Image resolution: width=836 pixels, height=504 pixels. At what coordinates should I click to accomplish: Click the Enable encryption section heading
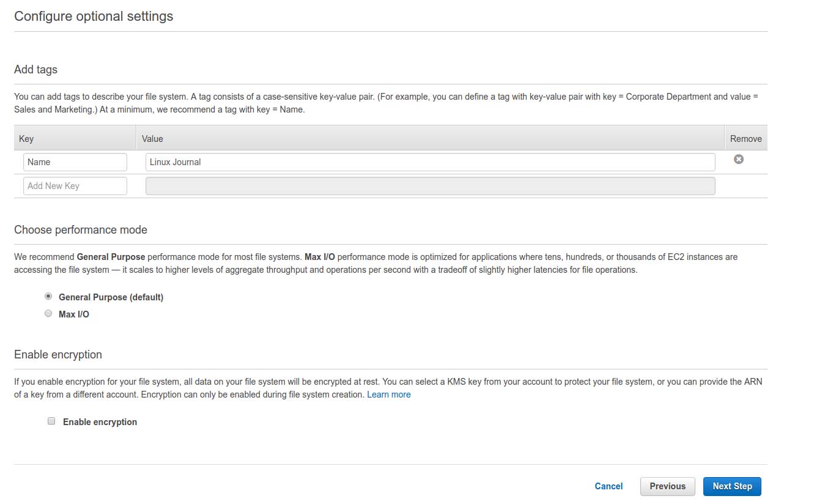tap(58, 355)
